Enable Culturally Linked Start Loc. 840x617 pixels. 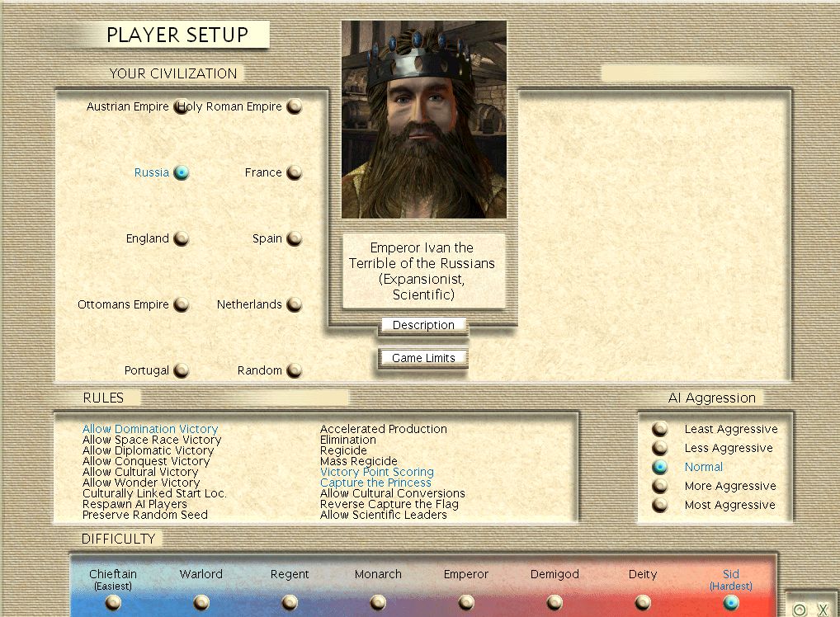[x=154, y=493]
